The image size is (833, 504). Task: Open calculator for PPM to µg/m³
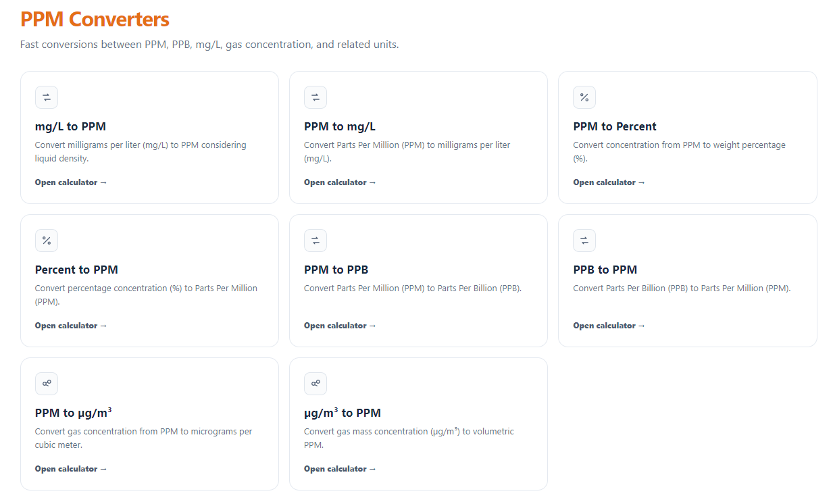tap(71, 469)
